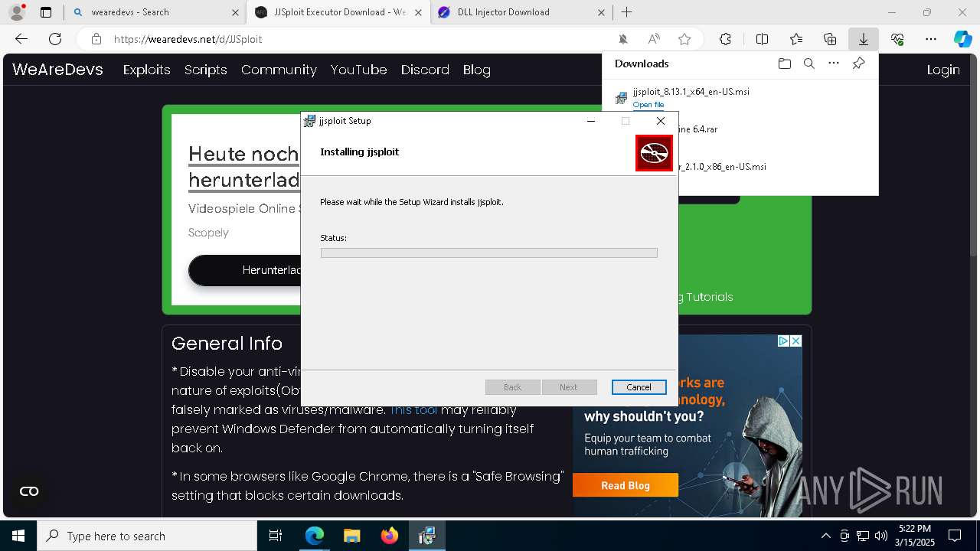This screenshot has width=980, height=551.
Task: Click the installer icon on the taskbar
Action: click(426, 536)
